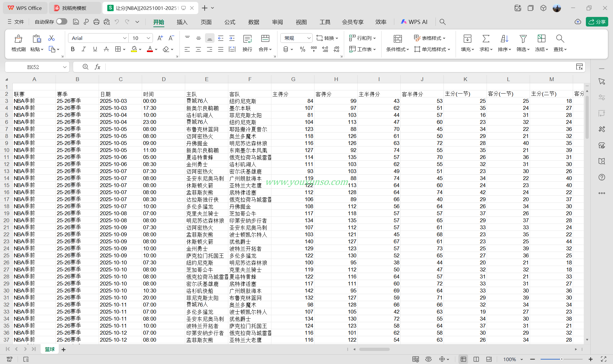Switch to the 数据 tab
This screenshot has width=613, height=364.
pyautogui.click(x=254, y=22)
